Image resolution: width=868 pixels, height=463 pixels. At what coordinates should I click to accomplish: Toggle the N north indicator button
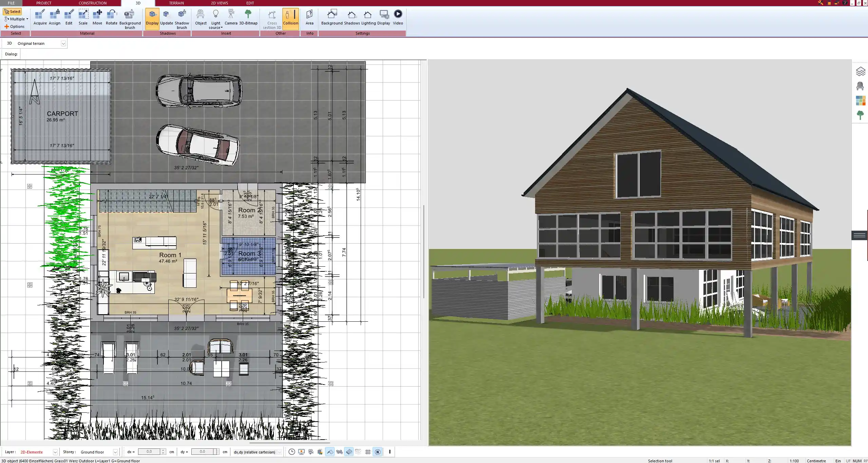point(377,452)
